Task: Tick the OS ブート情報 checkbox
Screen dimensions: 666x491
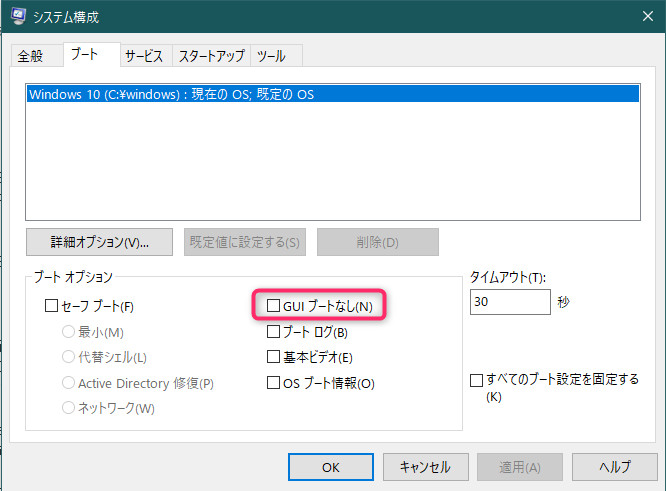Action: [x=275, y=383]
